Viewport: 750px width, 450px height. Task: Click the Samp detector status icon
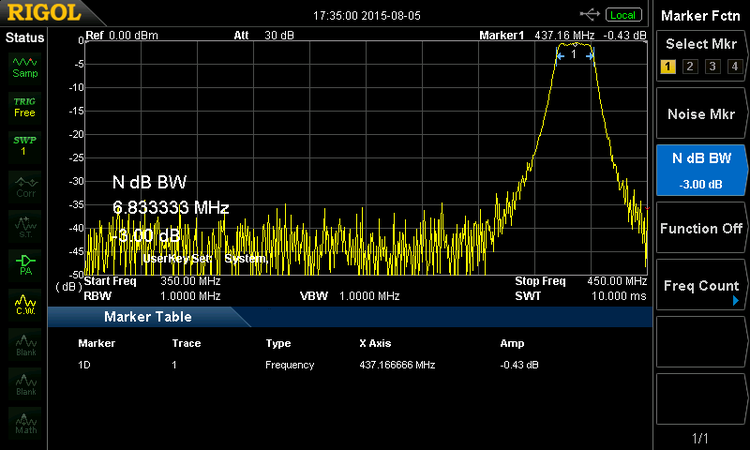24,67
